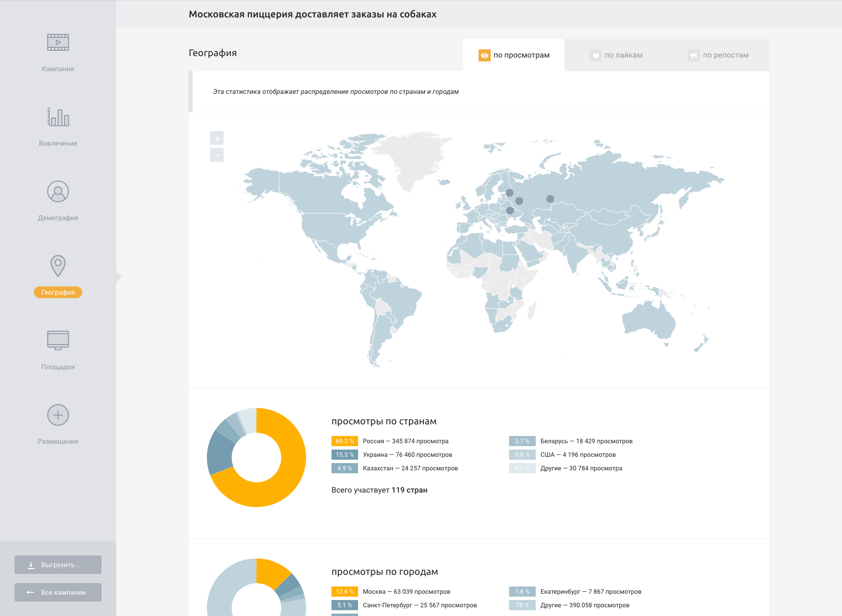Click the География section heading

point(213,53)
